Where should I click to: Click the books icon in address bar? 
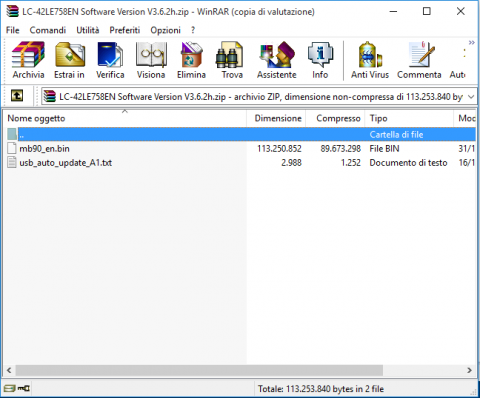tap(49, 97)
